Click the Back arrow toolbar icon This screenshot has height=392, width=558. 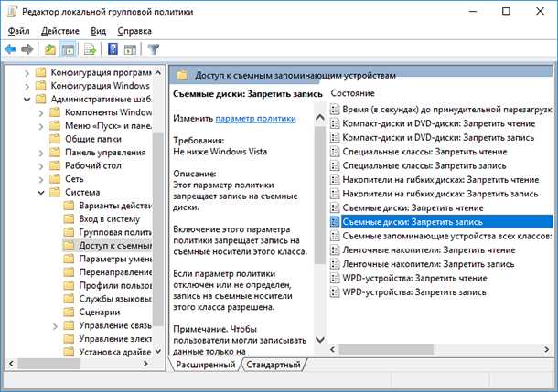(11, 49)
